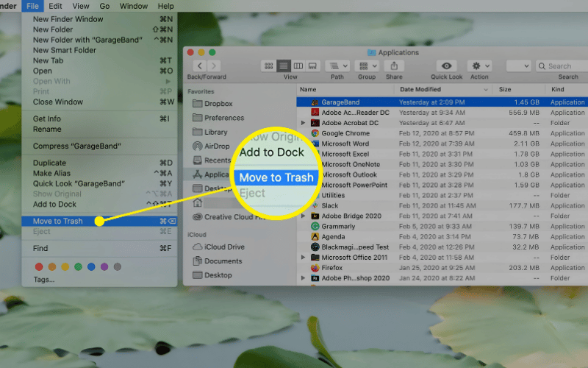Open the Action gear dropdown
Image resolution: width=588 pixels, height=368 pixels.
(x=479, y=66)
